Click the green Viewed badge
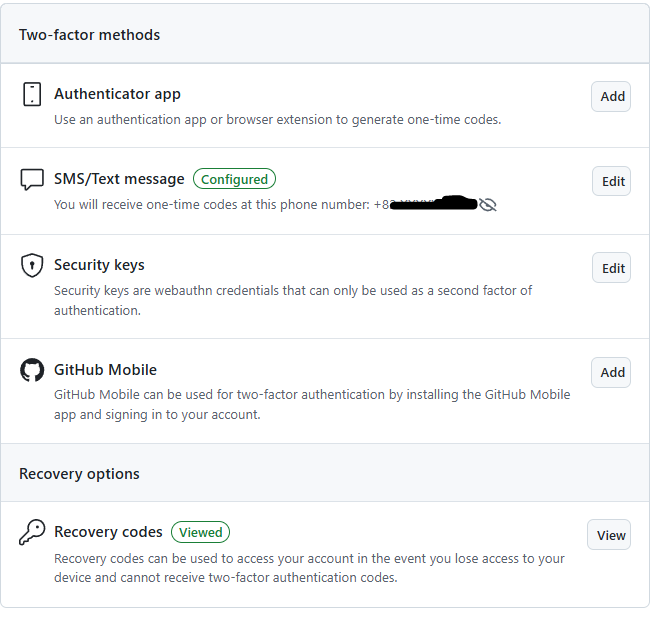672x630 pixels. (x=201, y=532)
